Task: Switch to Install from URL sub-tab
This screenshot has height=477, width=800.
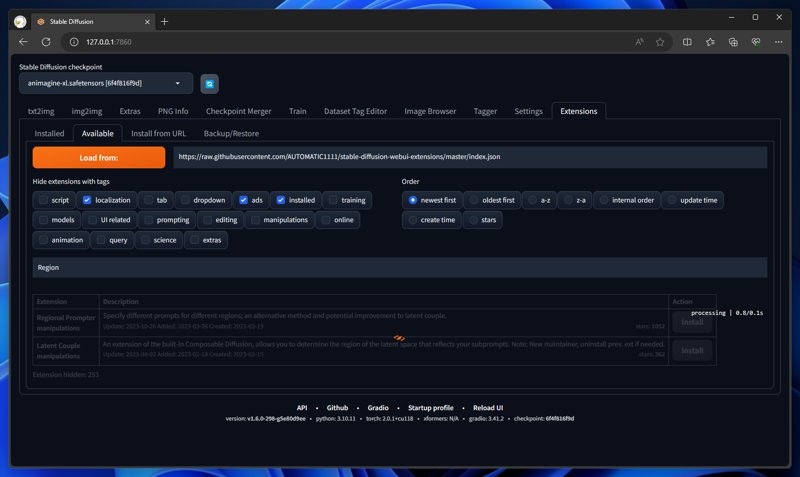Action: [158, 134]
